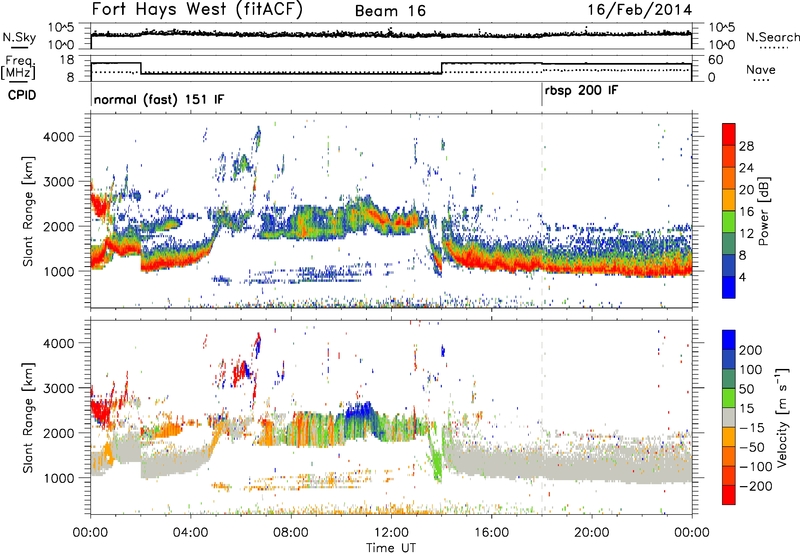Click the 'Freq. [MHz]' axis label
The height and width of the screenshot is (554, 800).
(19, 67)
